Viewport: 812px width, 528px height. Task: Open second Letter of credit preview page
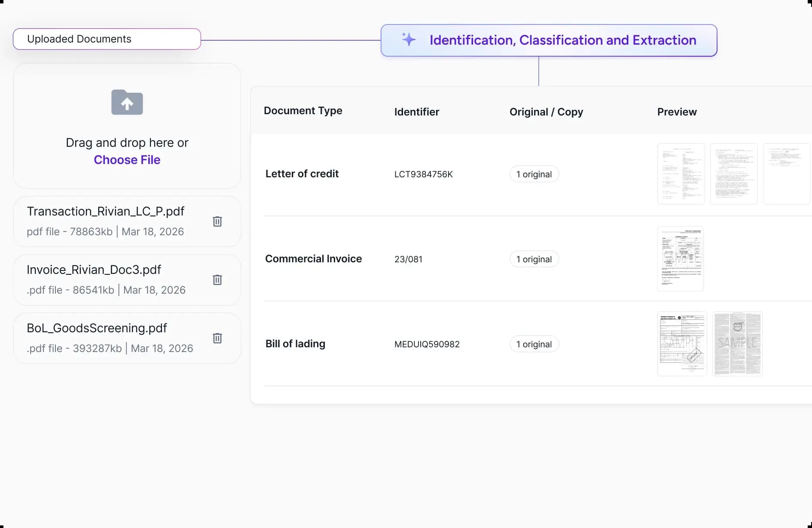[733, 174]
